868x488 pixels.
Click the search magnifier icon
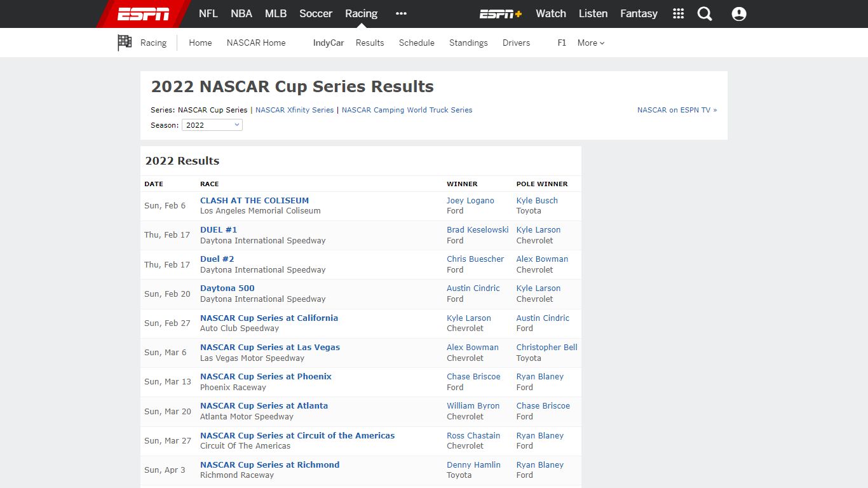705,14
